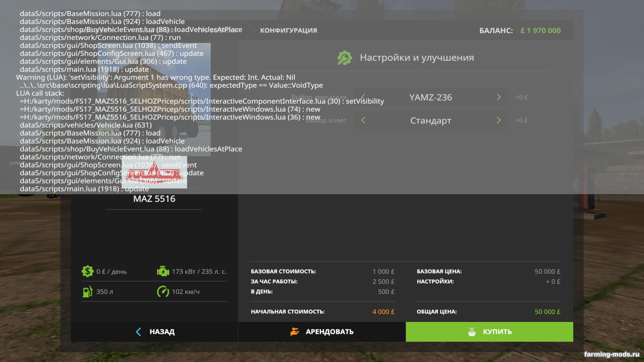Click the YAMZ-236 engine selection field
This screenshot has height=362, width=644.
pos(430,98)
